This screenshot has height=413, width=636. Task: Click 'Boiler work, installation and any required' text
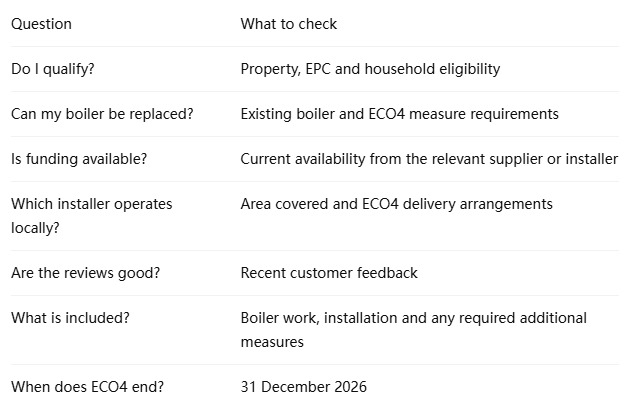(x=378, y=318)
